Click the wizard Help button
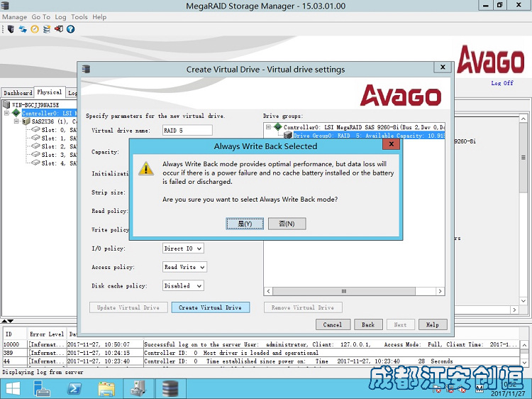The width and height of the screenshot is (532, 399). 433,324
